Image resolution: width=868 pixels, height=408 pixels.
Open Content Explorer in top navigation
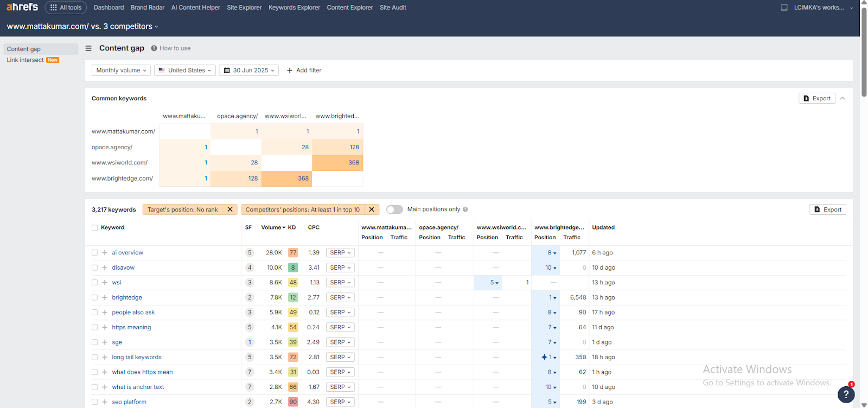(x=350, y=8)
